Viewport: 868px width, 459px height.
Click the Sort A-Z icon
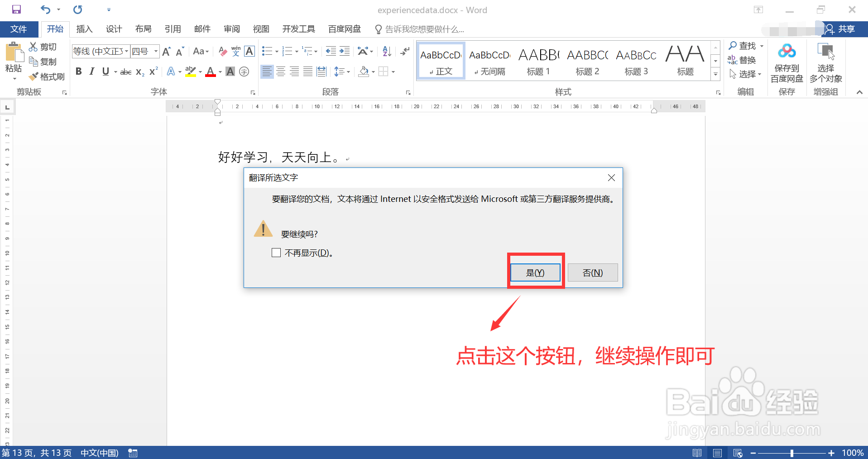(387, 51)
